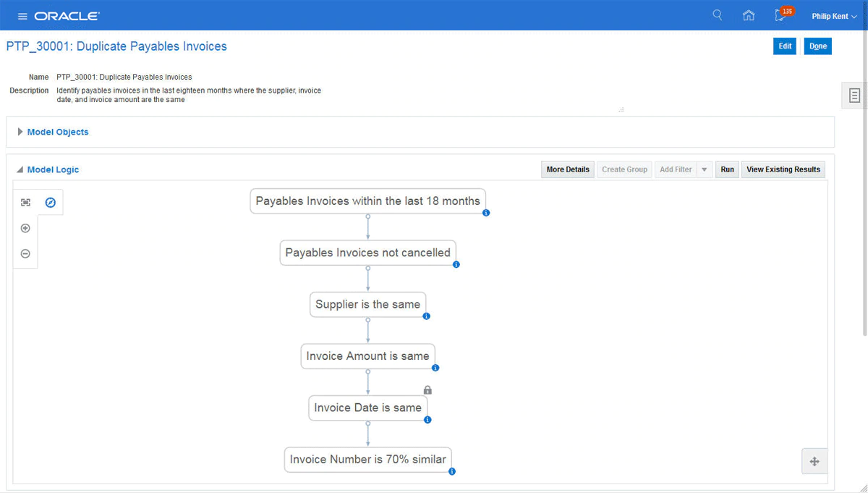Open Philip Kent user menu
This screenshot has height=493, width=868.
834,16
